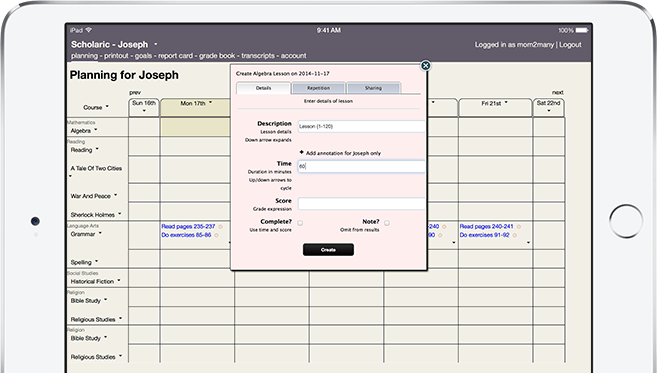Click the Logout link
Viewport: 657px width, 373px height.
pos(570,45)
